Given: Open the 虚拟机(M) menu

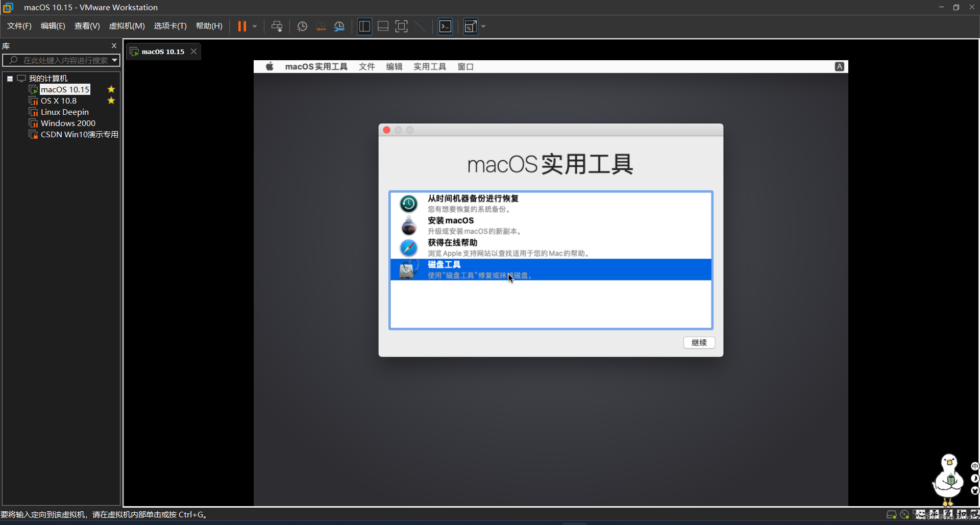Looking at the screenshot, I should pos(127,26).
